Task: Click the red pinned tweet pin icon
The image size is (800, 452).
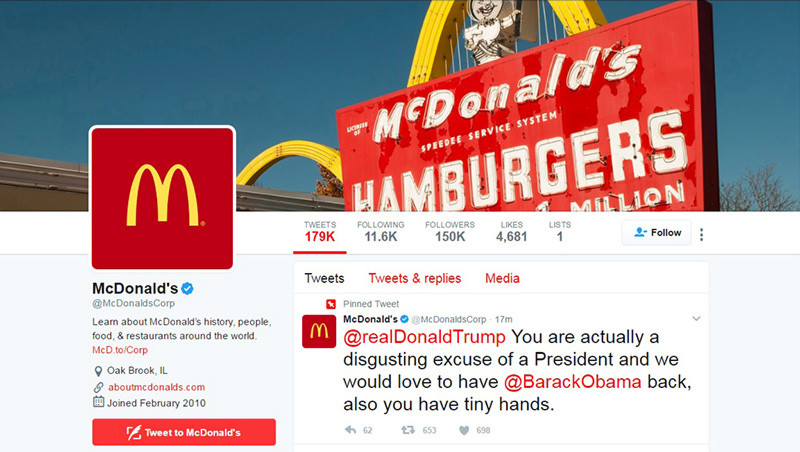Action: click(331, 304)
